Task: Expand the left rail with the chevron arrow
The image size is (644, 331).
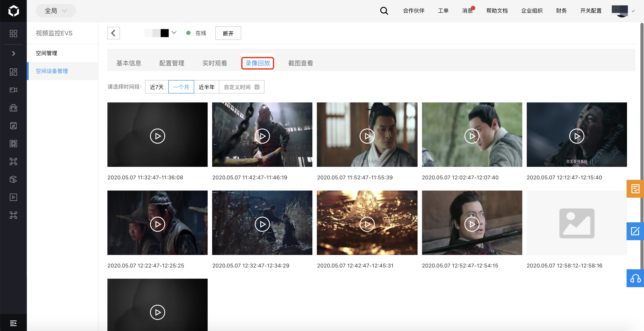Action: point(13,53)
